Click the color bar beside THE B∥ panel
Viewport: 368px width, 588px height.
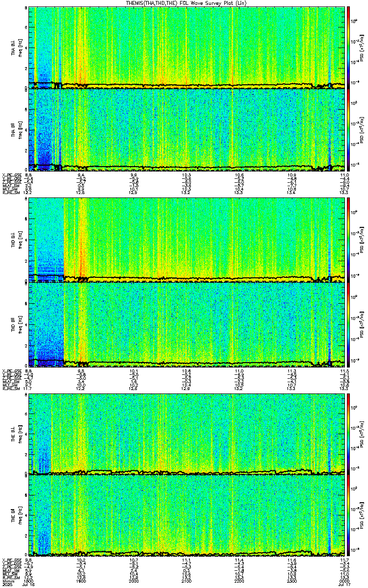349,515
